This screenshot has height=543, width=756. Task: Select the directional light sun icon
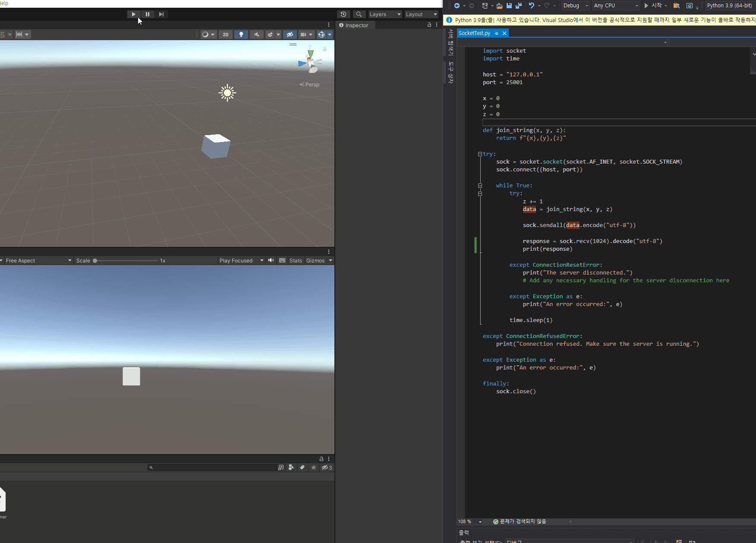point(227,93)
